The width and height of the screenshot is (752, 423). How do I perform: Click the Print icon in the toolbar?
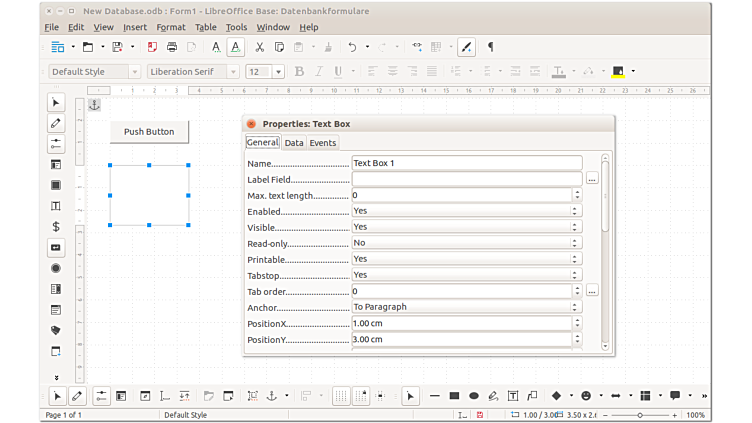[x=172, y=47]
